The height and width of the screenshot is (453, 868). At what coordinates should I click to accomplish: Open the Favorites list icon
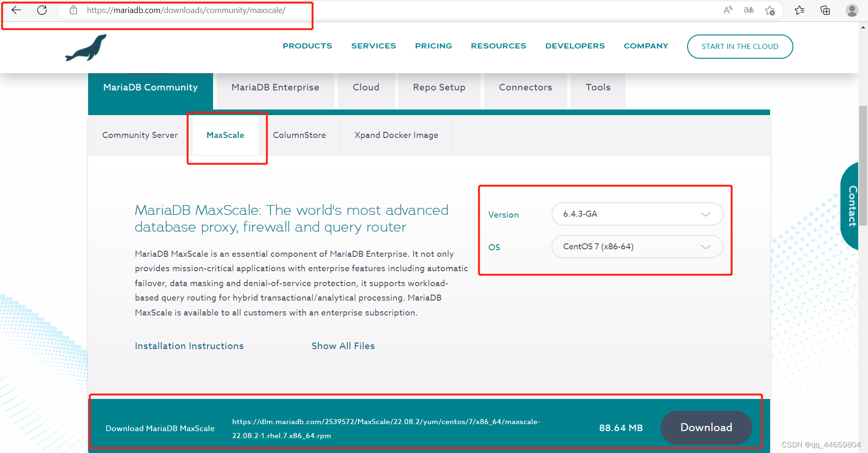(x=799, y=10)
